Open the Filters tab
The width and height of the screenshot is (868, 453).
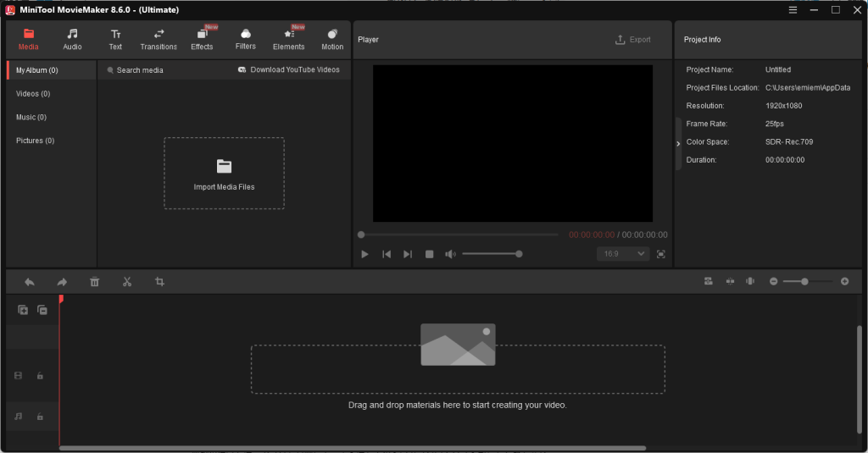(x=245, y=39)
